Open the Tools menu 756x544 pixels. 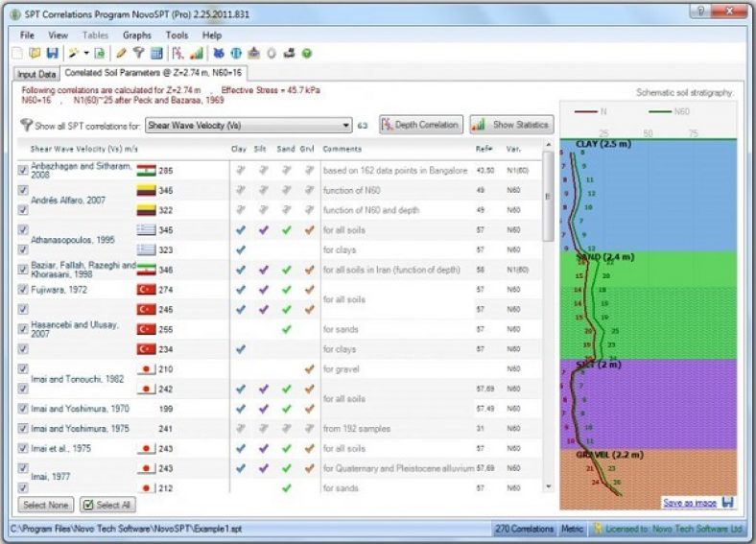177,35
